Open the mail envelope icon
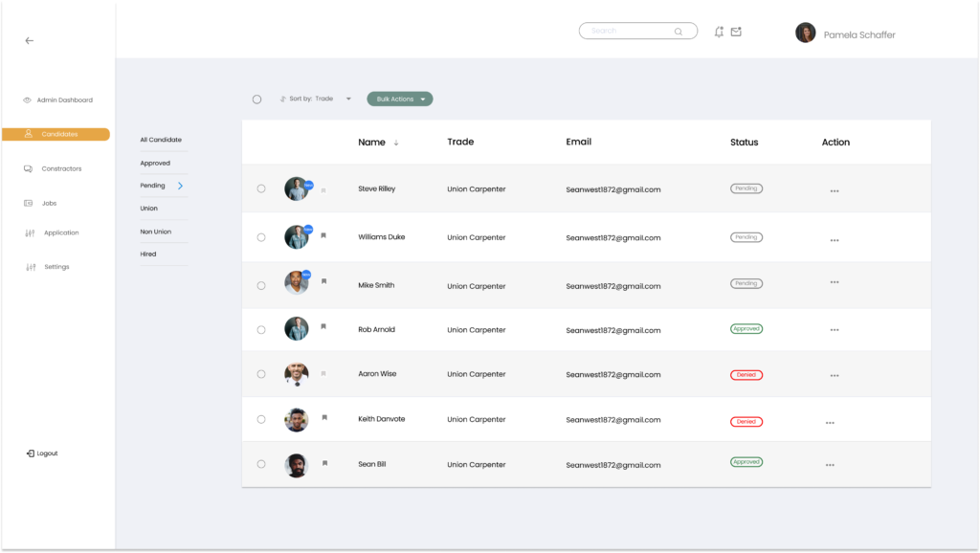 point(736,32)
